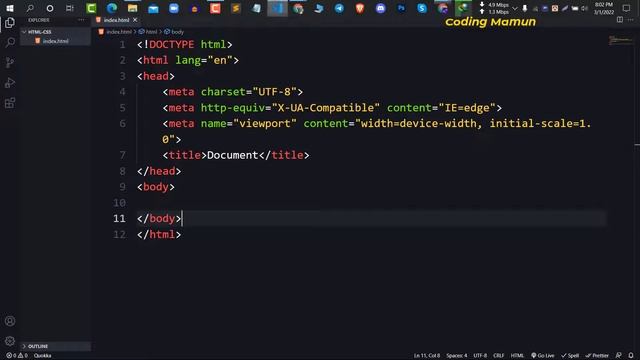Click the feedback icon in status bar

click(619, 356)
